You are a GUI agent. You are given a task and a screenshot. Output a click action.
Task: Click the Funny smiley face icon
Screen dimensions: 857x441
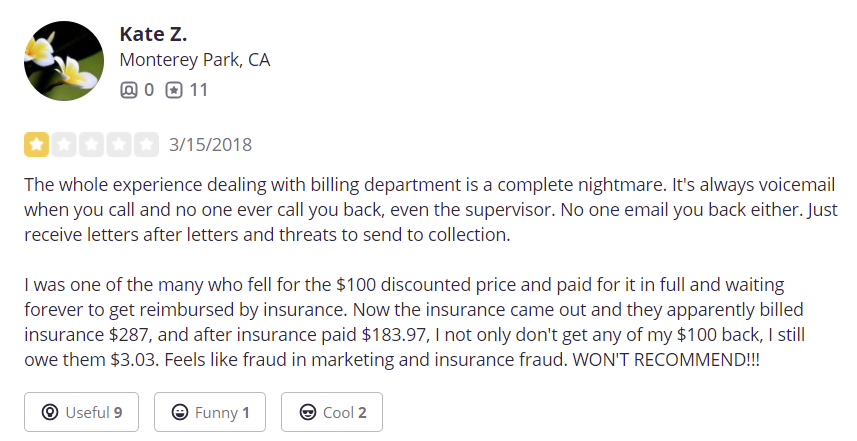click(180, 412)
